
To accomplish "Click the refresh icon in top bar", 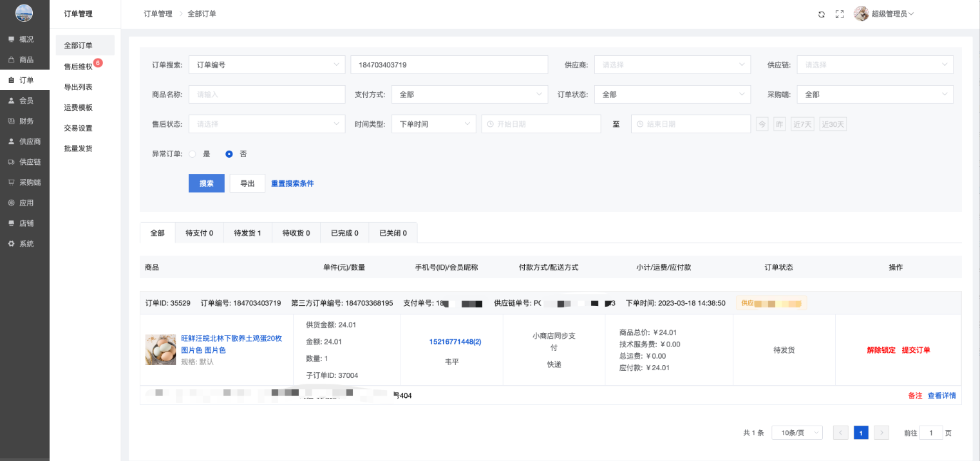I will tap(822, 14).
